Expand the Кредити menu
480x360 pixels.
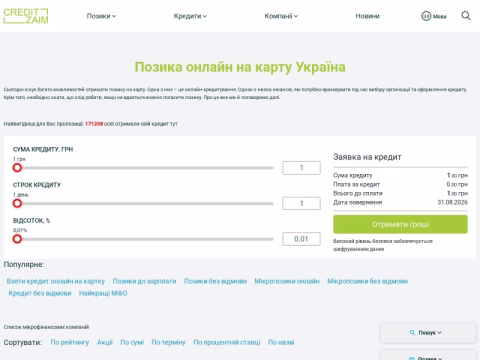coord(190,16)
